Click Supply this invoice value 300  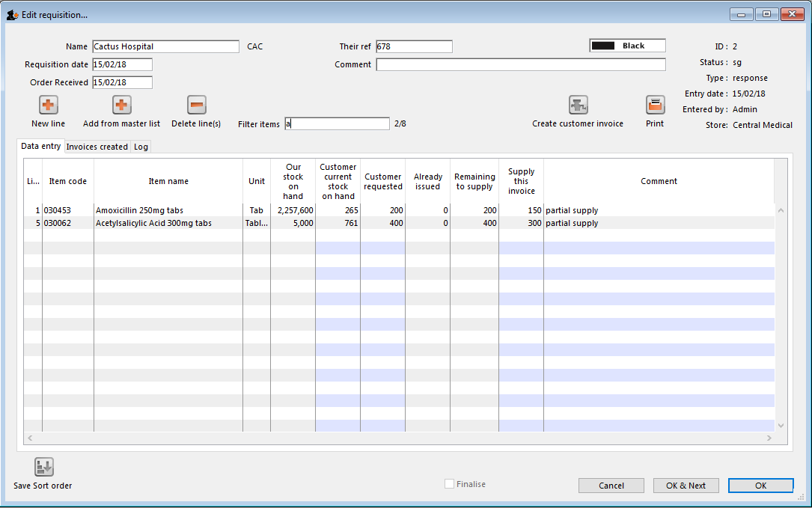534,223
